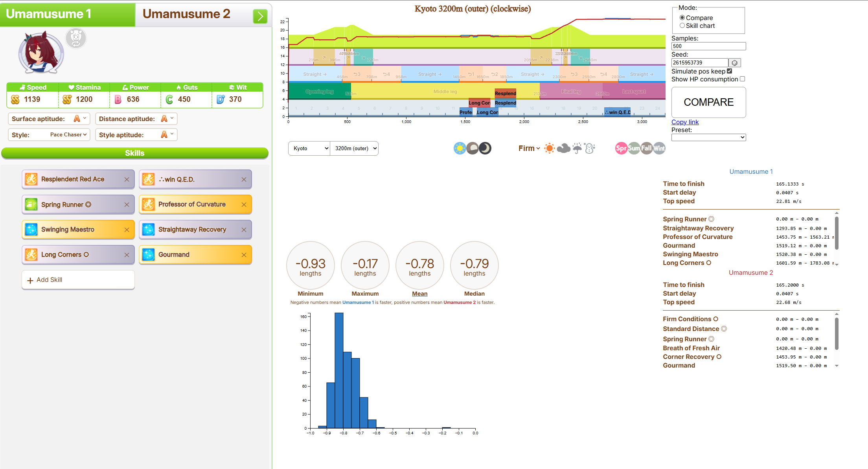Click the ∴win Q.E.D. marker on course chart
Viewport: 868px width, 469px height.
(x=617, y=112)
